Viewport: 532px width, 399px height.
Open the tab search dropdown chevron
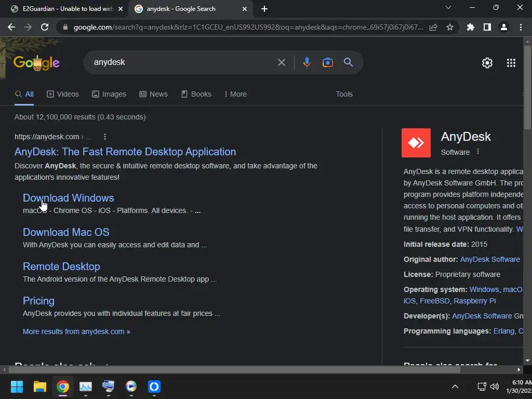(x=448, y=7)
